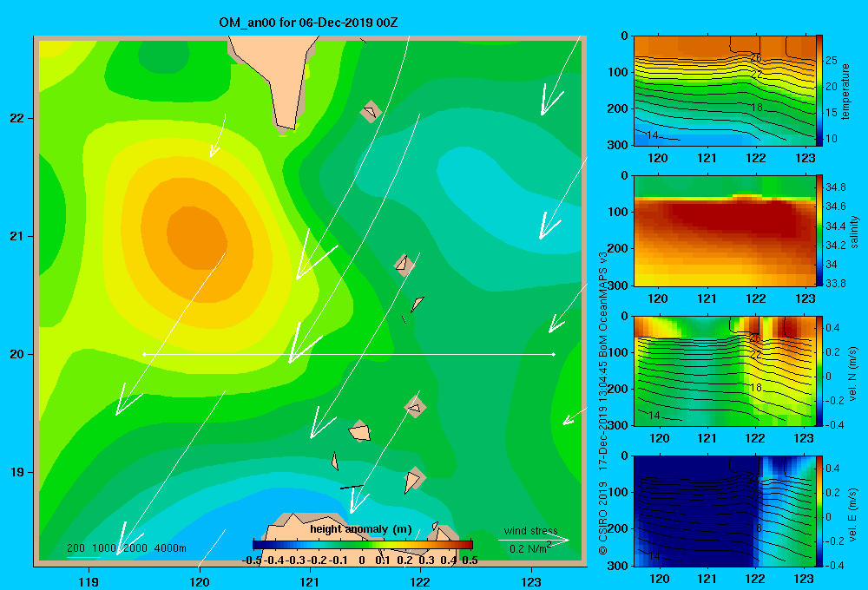Click the eastern endpoint of the section line
The image size is (868, 590).
(x=553, y=354)
